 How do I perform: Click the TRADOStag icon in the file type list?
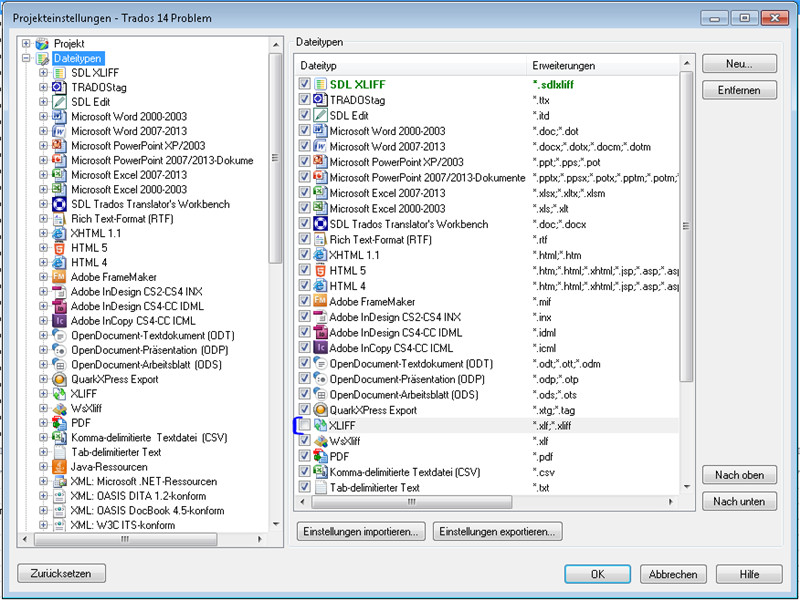(x=320, y=99)
